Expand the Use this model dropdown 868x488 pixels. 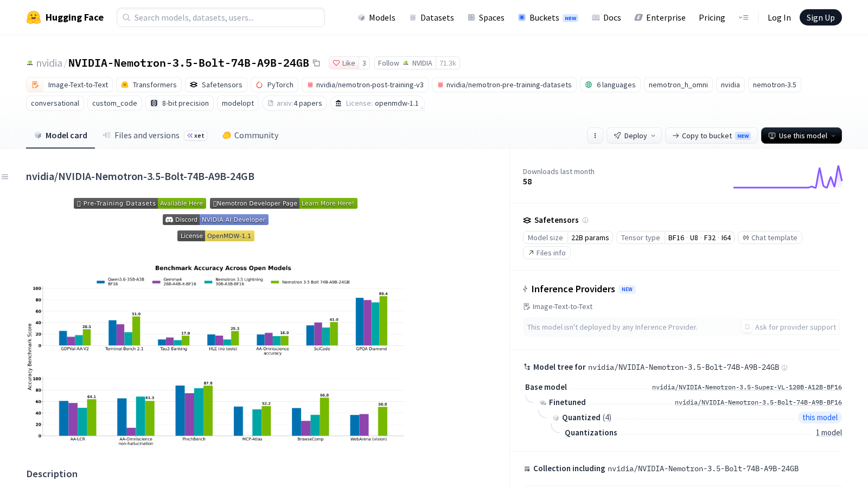[x=801, y=136]
